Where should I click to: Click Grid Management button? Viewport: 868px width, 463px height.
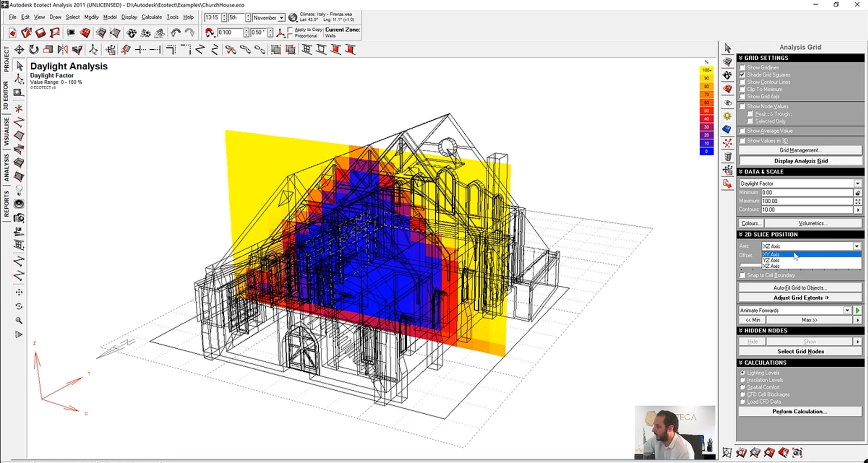point(800,150)
